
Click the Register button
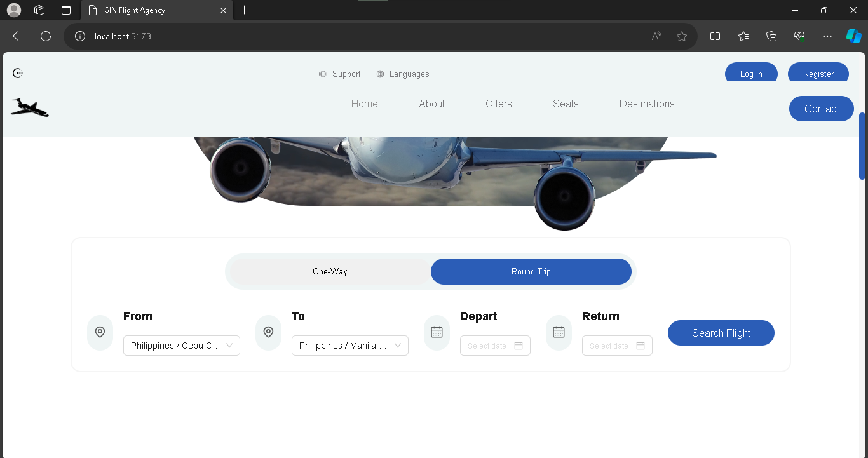[818, 72]
